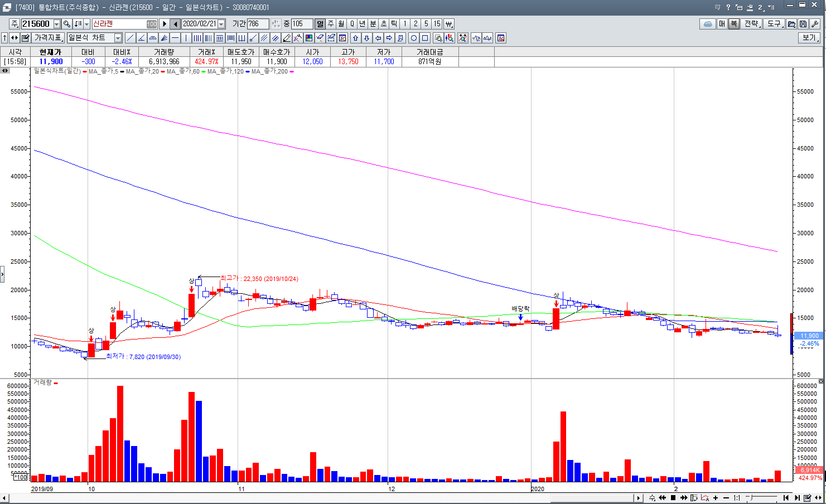The width and height of the screenshot is (826, 504).
Task: Open the MA_종가,200 legend settings
Action: coord(269,71)
